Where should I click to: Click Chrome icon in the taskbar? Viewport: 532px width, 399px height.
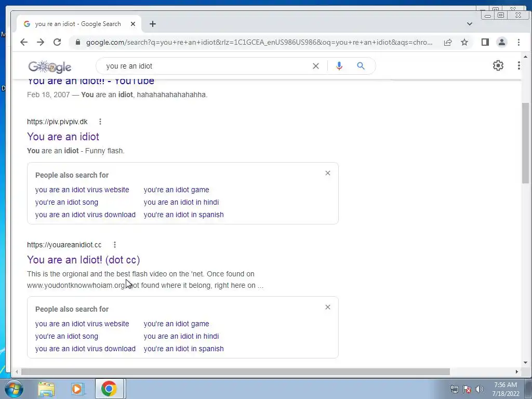coord(109,389)
